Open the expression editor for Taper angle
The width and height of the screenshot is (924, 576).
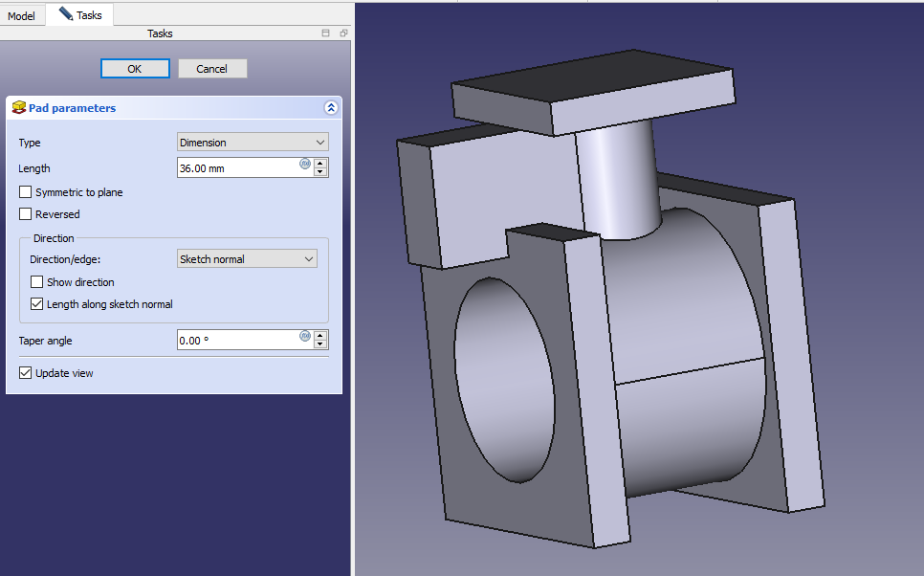coord(305,337)
